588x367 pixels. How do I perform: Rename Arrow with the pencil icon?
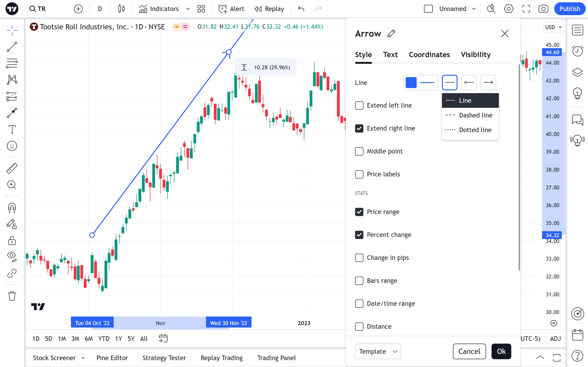[x=391, y=33]
